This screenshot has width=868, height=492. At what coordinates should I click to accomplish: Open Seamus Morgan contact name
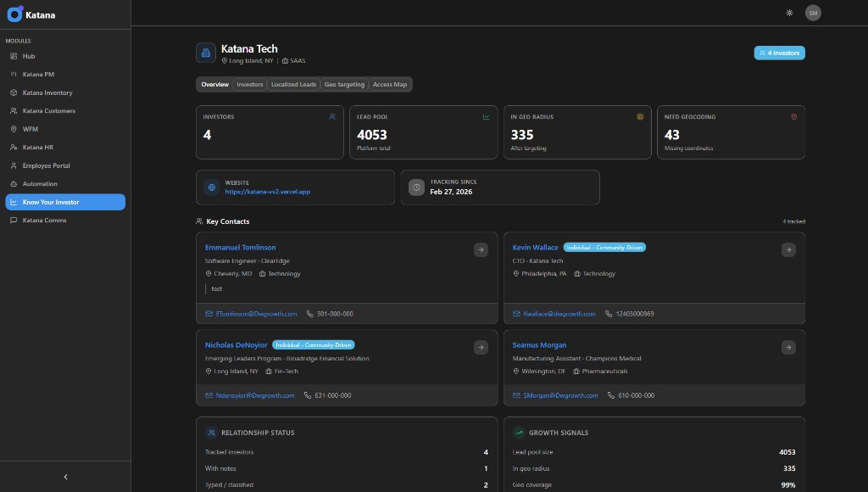click(x=539, y=345)
